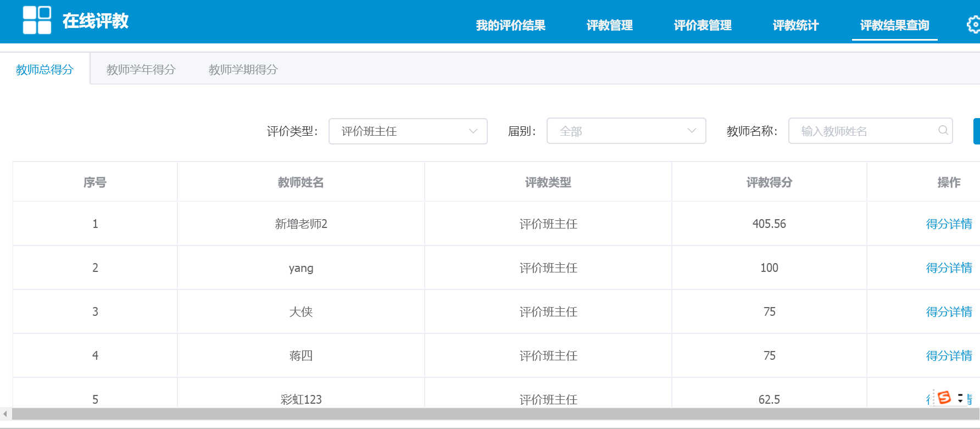Click the Sogou input method S icon
Viewport: 980px width, 429px height.
click(944, 397)
